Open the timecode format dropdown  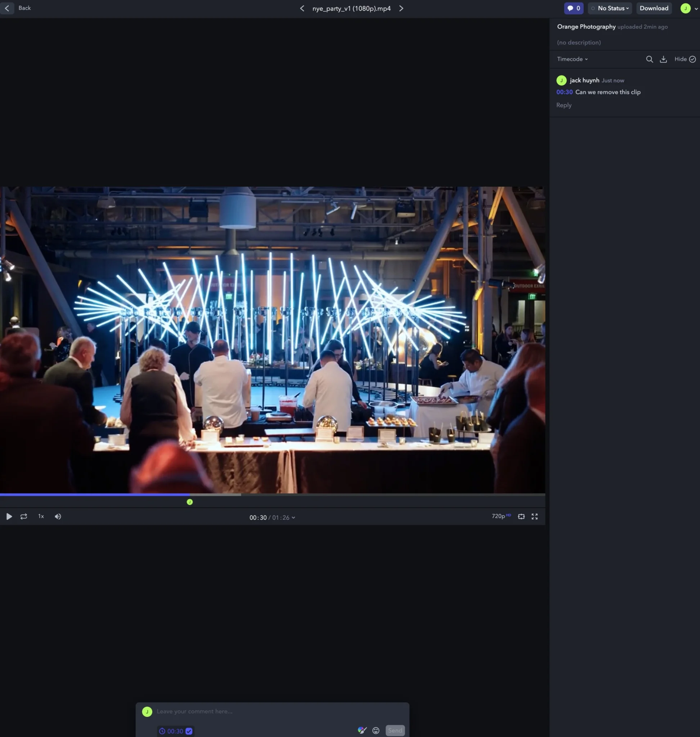coord(293,518)
